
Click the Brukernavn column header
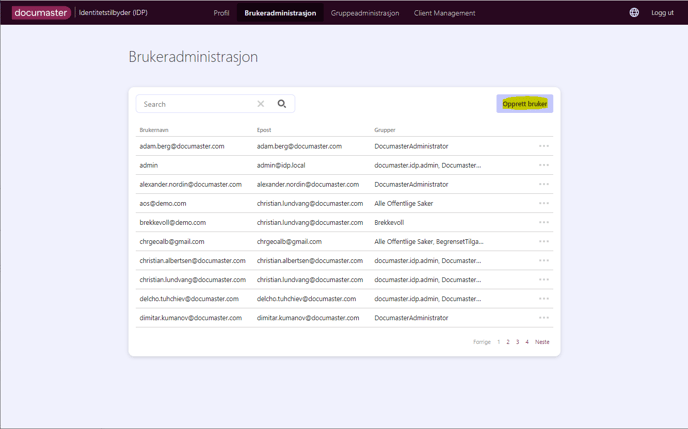154,130
